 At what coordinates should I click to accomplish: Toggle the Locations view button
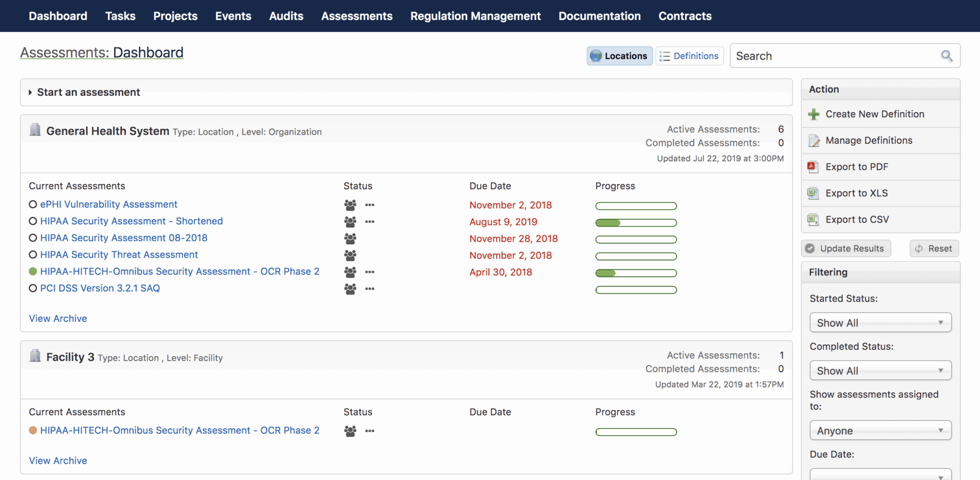[619, 56]
